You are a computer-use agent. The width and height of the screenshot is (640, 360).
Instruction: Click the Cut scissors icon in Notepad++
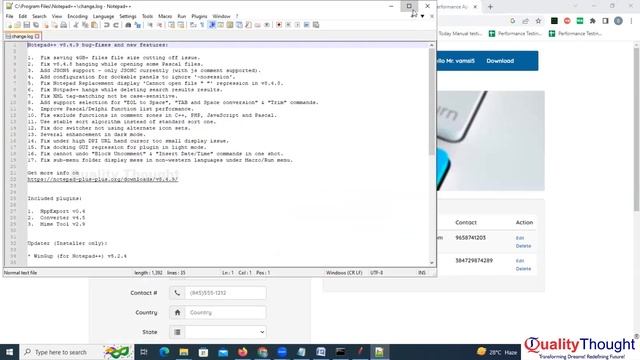coord(76,25)
